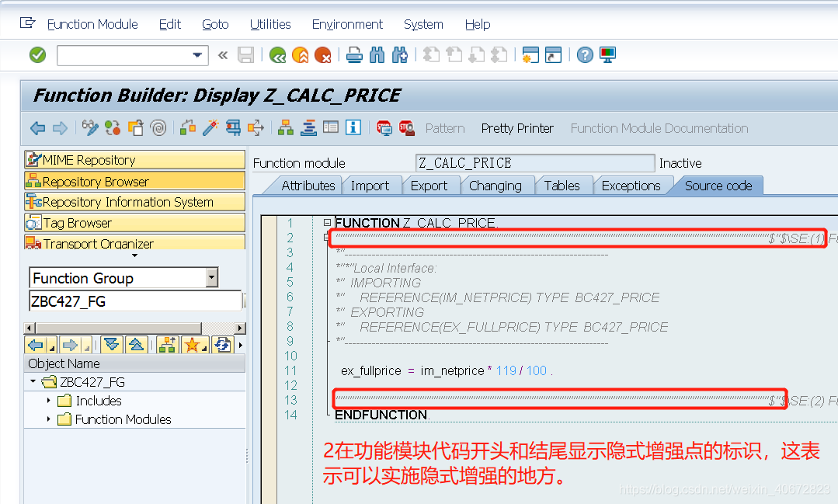Click the Other Object icon
The width and height of the screenshot is (838, 504).
[136, 127]
